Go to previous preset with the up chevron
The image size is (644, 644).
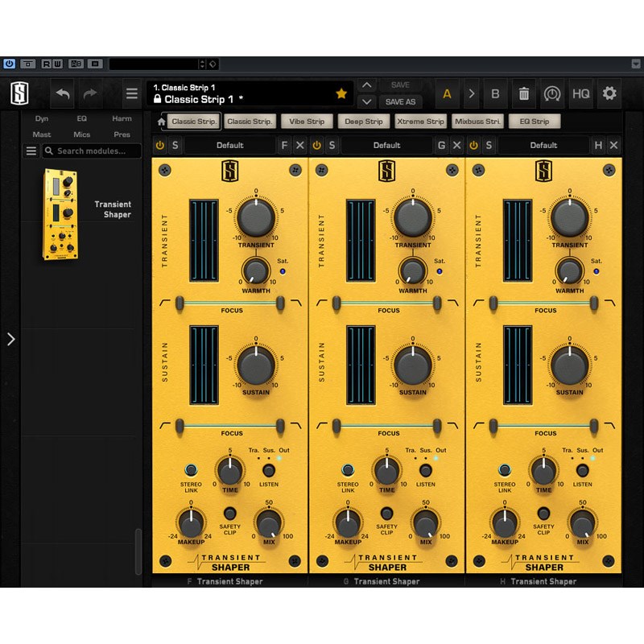(x=367, y=85)
